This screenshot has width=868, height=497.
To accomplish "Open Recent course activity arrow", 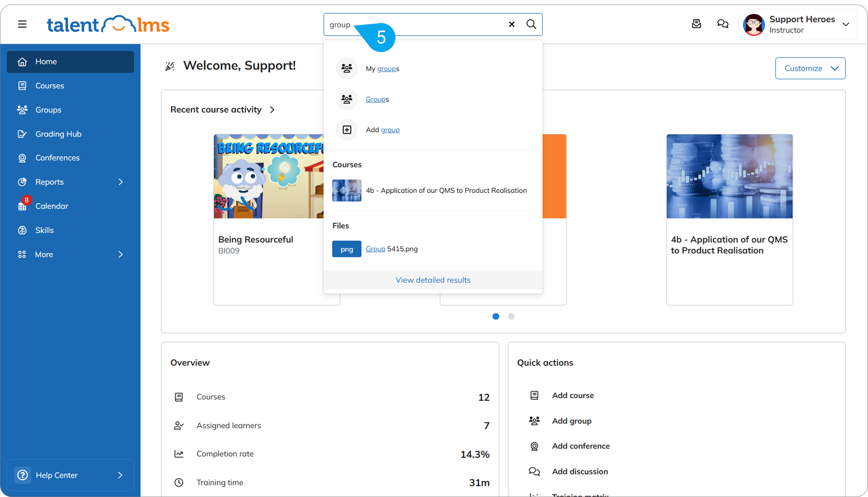I will click(272, 110).
